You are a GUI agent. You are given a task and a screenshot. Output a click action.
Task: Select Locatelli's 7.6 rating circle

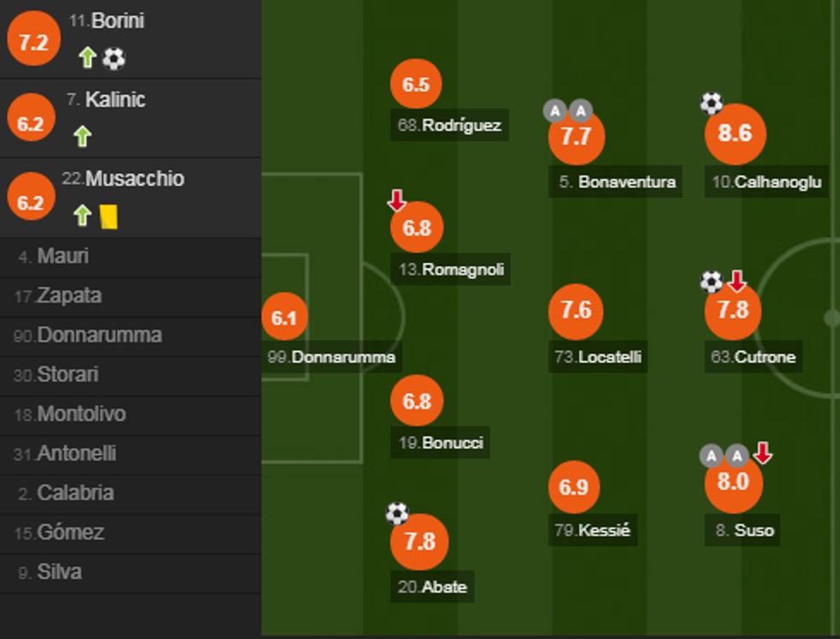coord(576,310)
